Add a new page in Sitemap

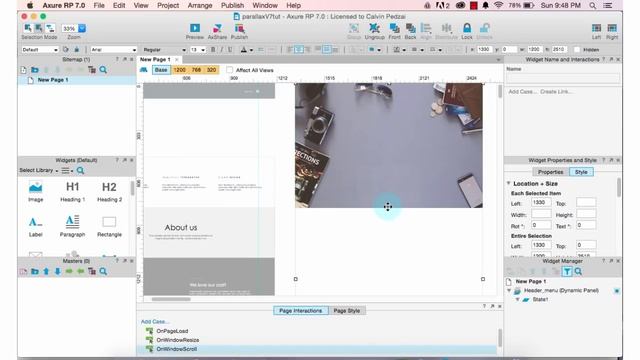[23, 70]
